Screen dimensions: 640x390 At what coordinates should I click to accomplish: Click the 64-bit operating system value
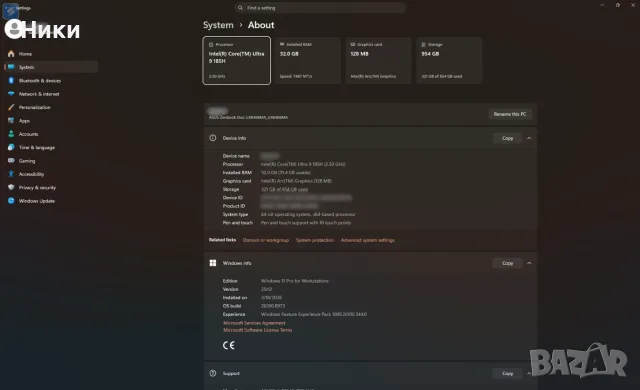click(x=308, y=214)
